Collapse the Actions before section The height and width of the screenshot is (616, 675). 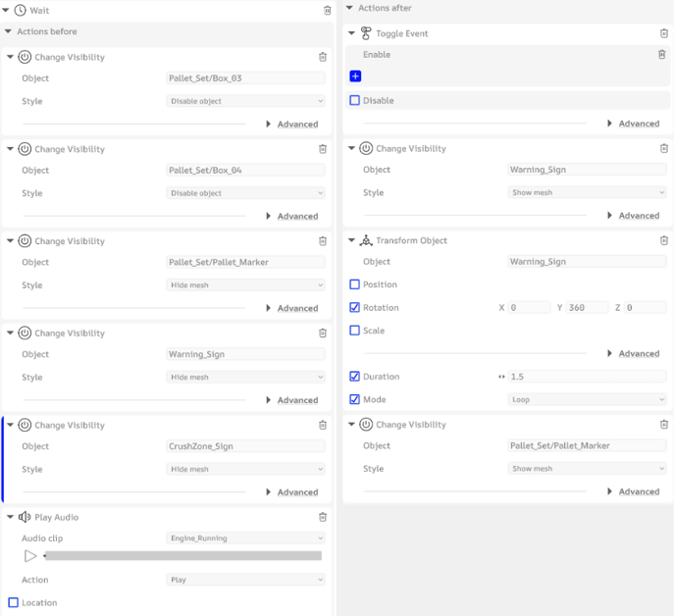coord(9,31)
